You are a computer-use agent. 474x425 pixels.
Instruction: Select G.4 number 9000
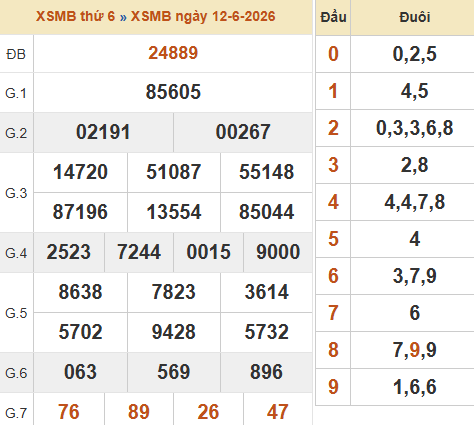278,252
